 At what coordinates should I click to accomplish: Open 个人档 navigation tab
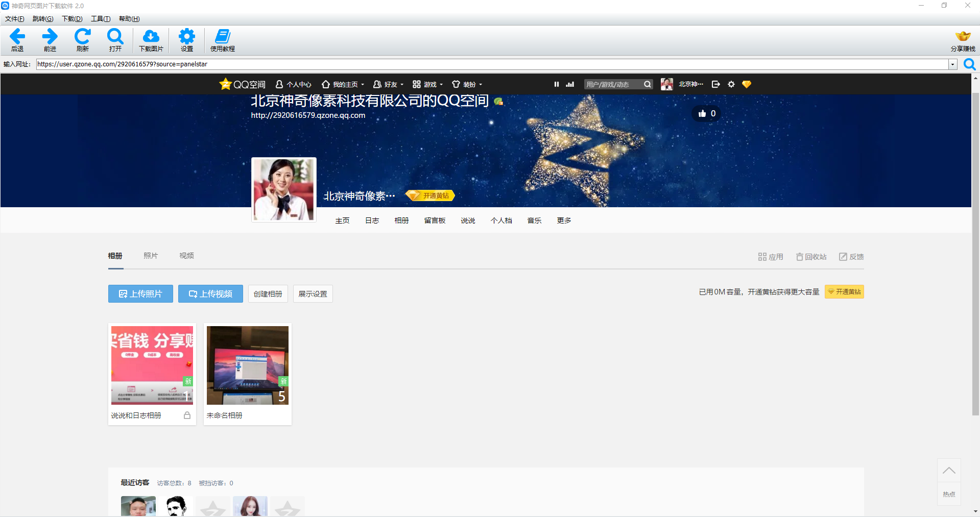[501, 220]
